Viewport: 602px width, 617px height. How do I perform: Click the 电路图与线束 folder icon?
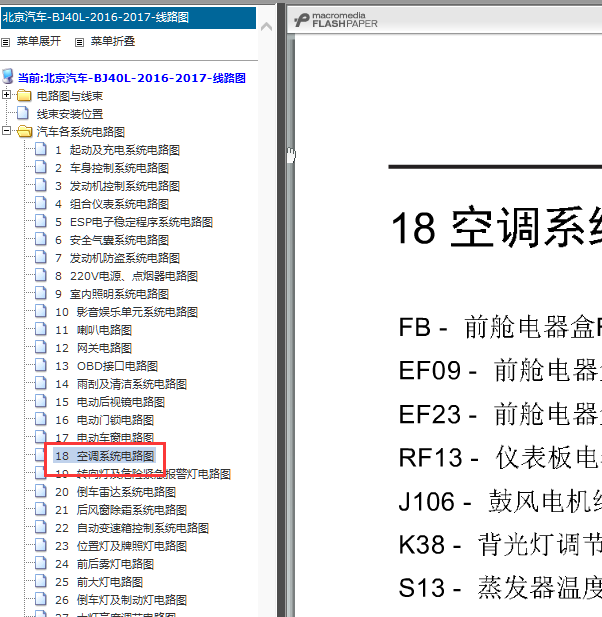[24, 95]
